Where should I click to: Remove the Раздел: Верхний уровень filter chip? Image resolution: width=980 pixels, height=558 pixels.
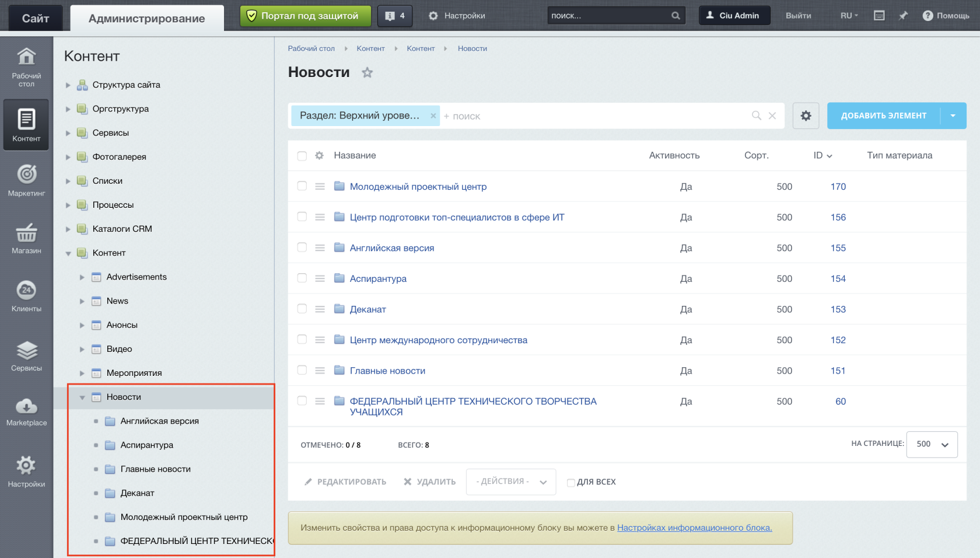[433, 116]
